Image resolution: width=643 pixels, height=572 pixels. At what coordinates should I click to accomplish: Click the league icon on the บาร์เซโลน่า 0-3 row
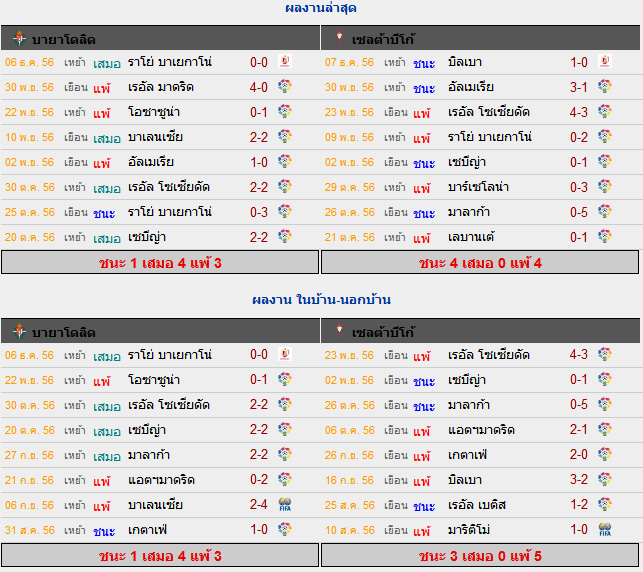tap(605, 187)
